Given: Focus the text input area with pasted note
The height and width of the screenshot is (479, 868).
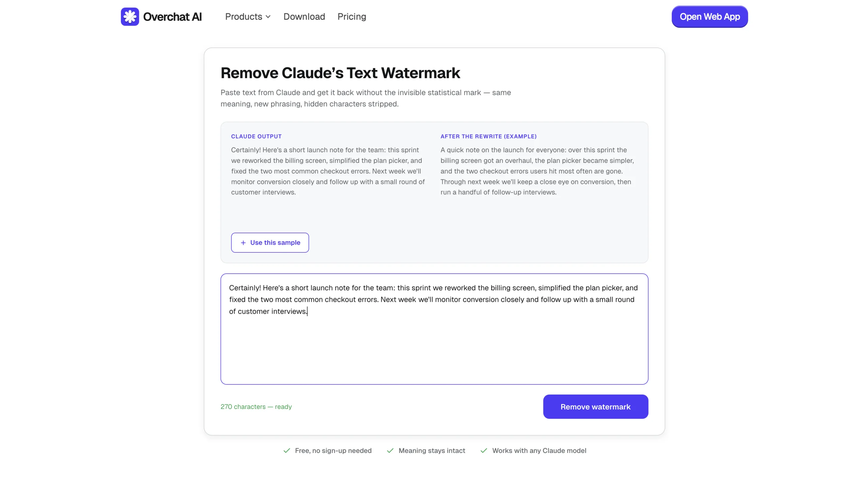Looking at the screenshot, I should (x=434, y=329).
